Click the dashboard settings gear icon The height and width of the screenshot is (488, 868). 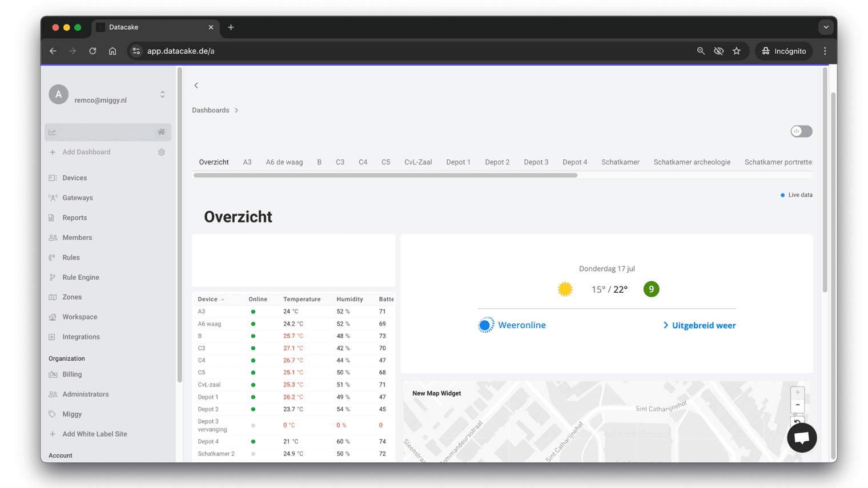[x=162, y=152]
